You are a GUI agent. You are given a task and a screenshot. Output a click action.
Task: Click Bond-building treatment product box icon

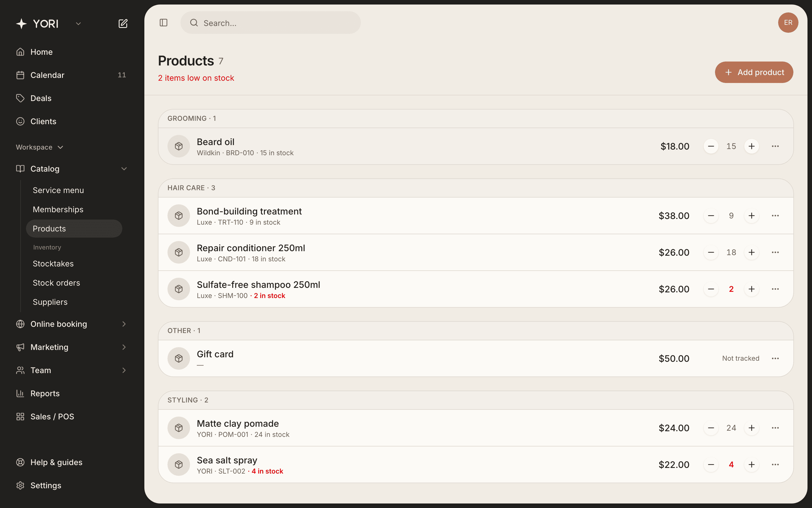(179, 216)
